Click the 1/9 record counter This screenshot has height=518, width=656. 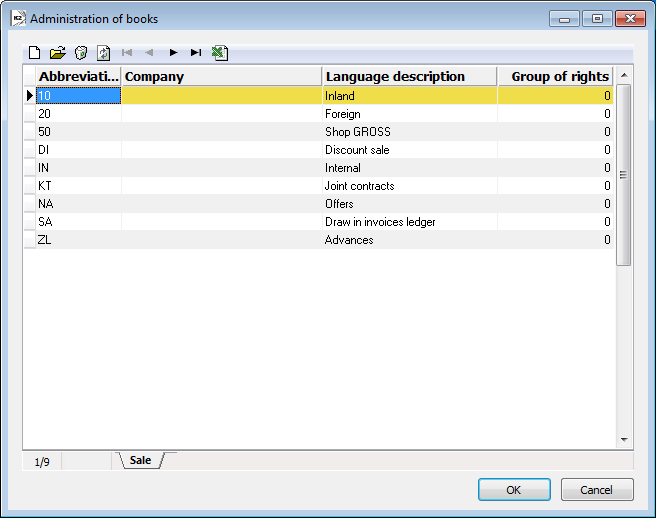42,462
